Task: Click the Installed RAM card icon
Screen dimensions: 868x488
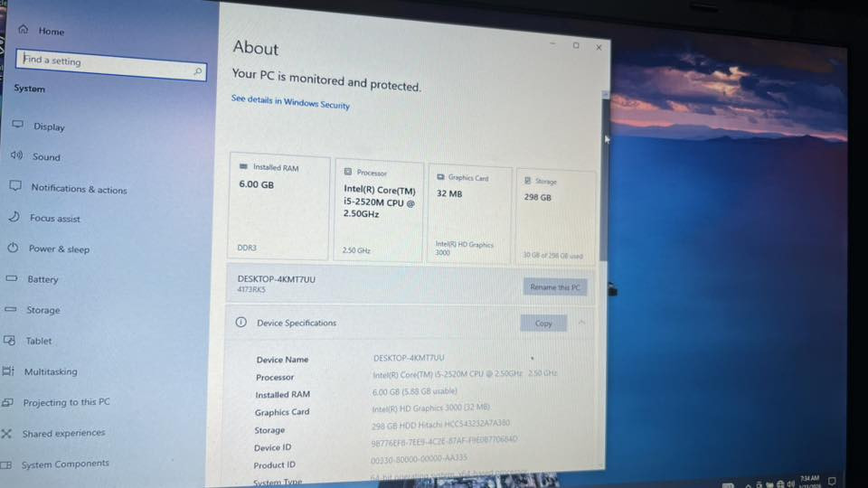Action: (243, 166)
